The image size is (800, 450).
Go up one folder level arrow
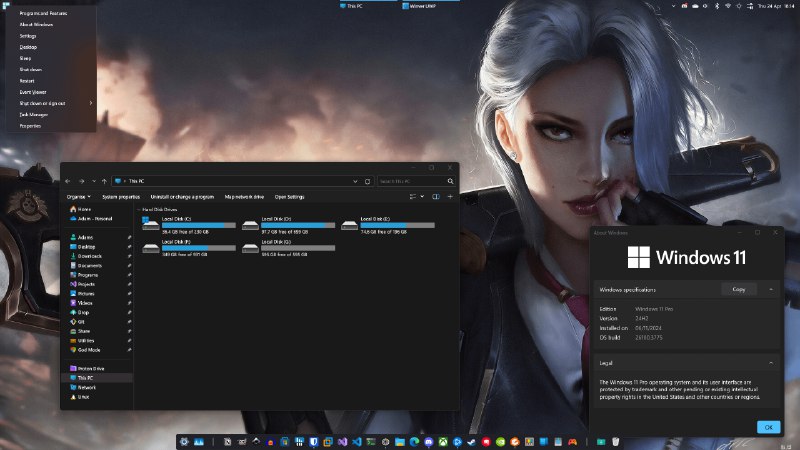104,181
